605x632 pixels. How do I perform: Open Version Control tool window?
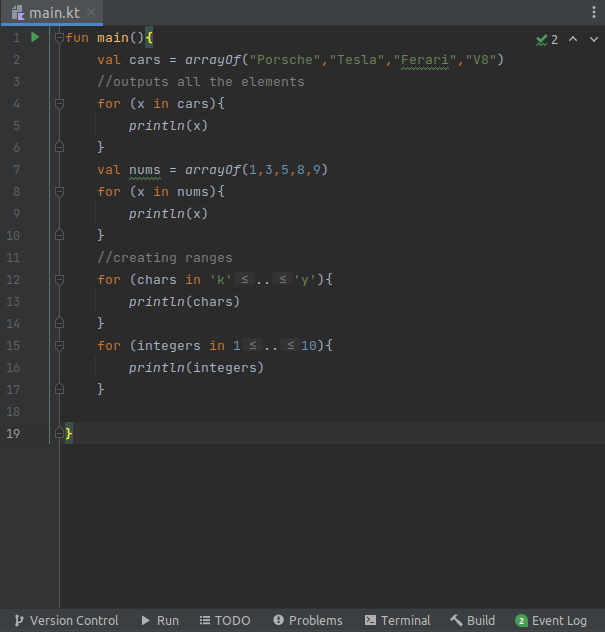67,620
